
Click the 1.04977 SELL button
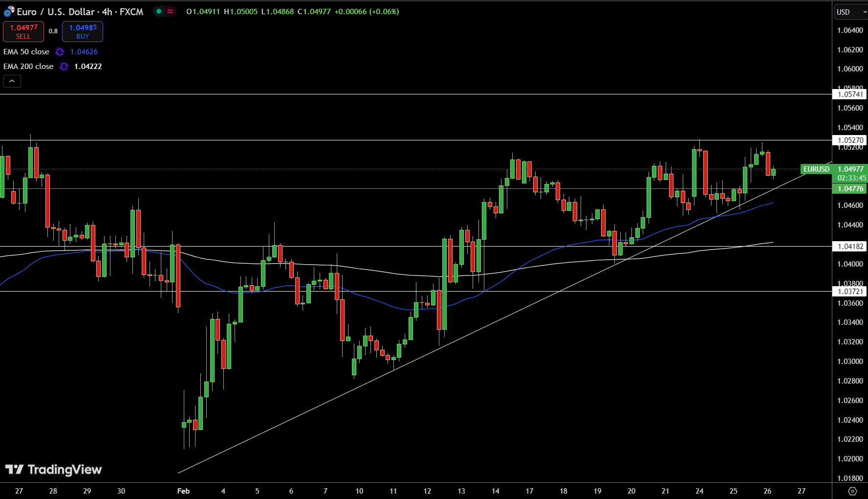[x=23, y=31]
